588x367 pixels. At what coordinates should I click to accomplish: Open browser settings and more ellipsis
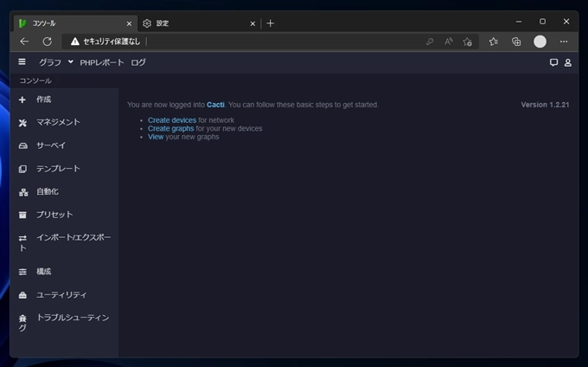(564, 42)
